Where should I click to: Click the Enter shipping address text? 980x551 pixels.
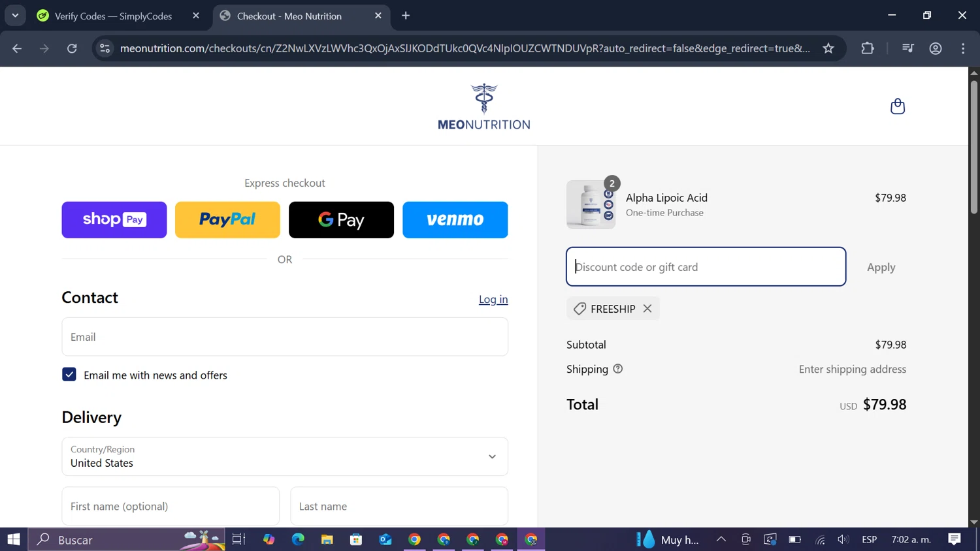pos(853,369)
